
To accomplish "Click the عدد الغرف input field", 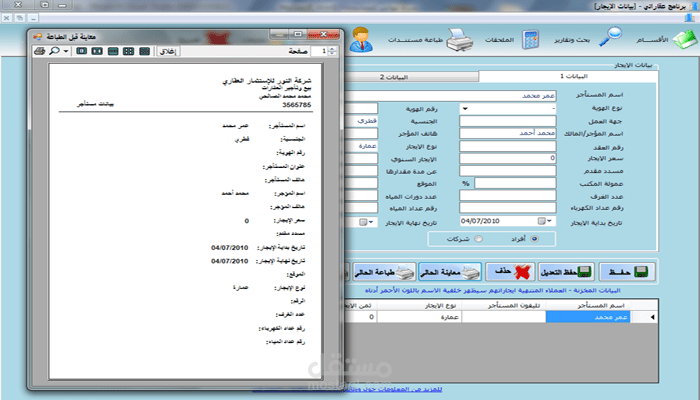I will (x=508, y=195).
